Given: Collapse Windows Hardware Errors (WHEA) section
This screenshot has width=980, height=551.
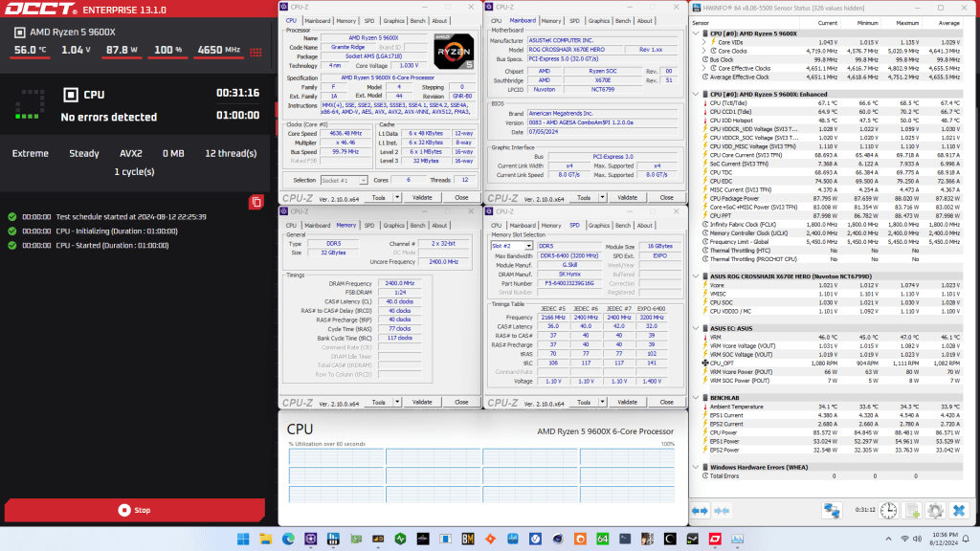Looking at the screenshot, I should [x=697, y=467].
